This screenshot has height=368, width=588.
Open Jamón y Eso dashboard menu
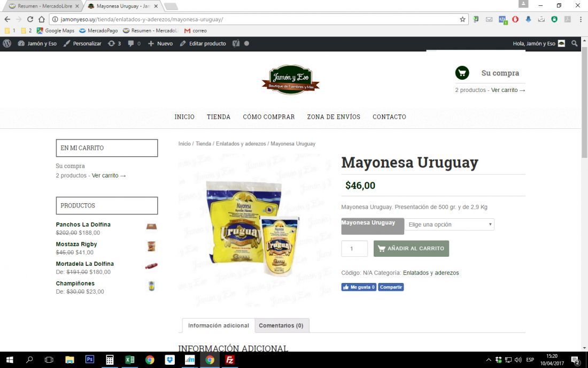click(37, 43)
